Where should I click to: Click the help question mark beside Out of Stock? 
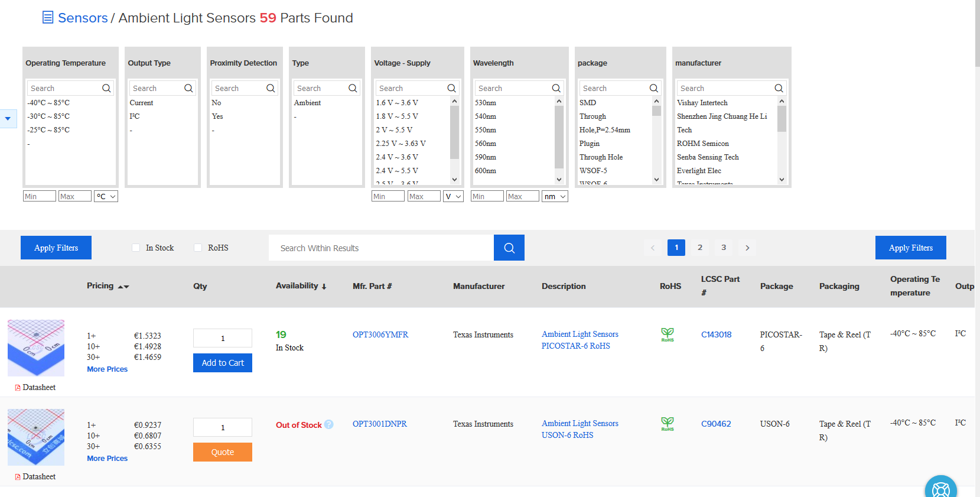coord(329,424)
